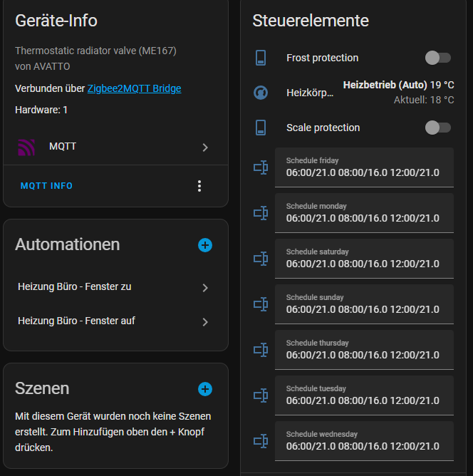Open Heizung Büro - Fenster auf automation
The height and width of the screenshot is (476, 473).
click(114, 321)
